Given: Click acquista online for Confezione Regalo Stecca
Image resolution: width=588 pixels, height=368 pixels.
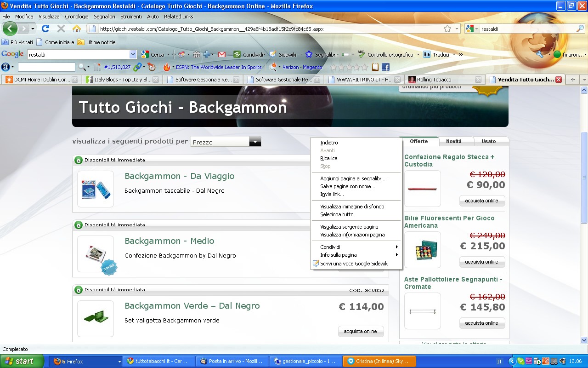Looking at the screenshot, I should click(x=482, y=201).
